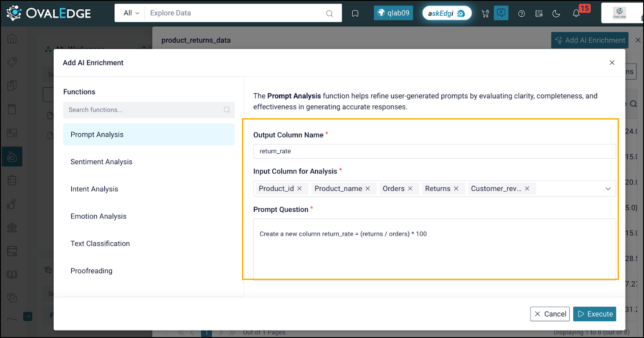
Task: Click the highlighted chat icon in header
Action: click(501, 13)
